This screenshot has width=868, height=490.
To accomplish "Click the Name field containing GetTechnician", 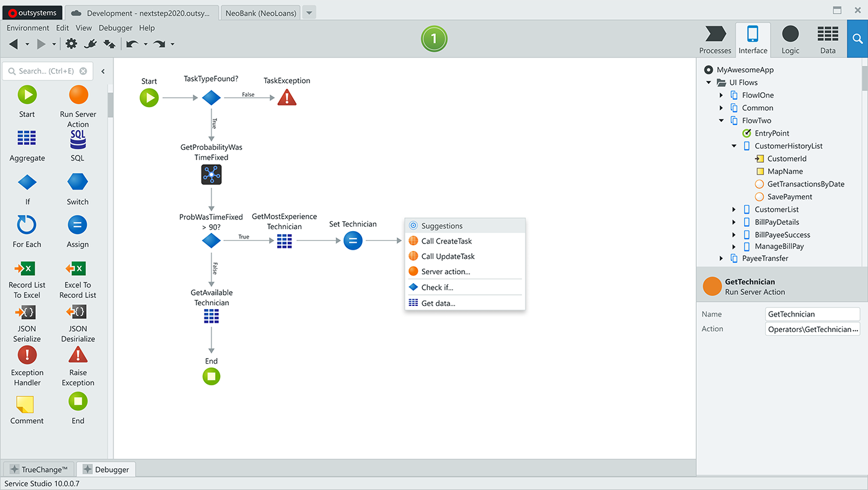I will [812, 314].
